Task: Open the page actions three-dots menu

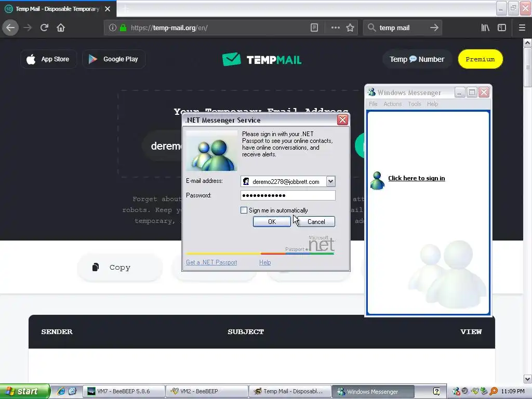Action: pos(335,28)
